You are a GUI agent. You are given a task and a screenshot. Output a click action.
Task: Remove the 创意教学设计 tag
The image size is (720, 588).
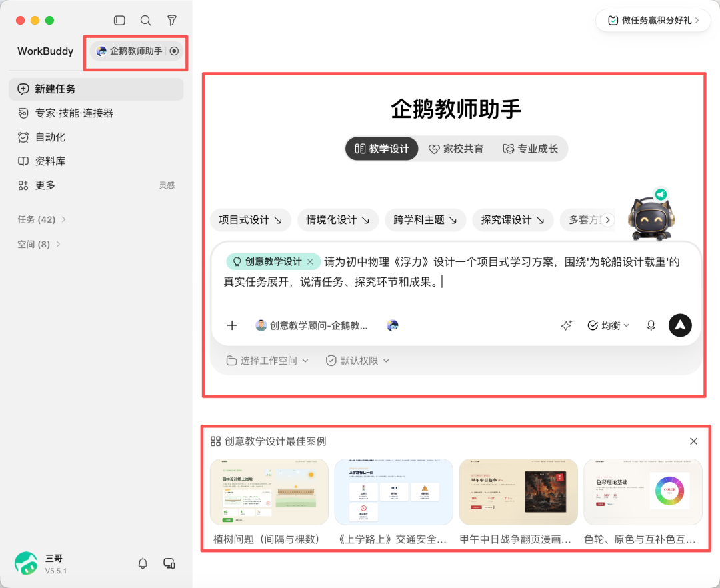[x=311, y=261]
